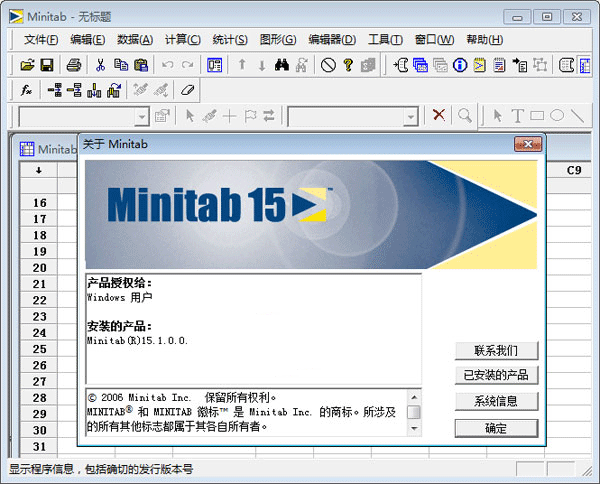Open the 工具(T) menu
Viewport: 600px width, 484px height.
[385, 39]
